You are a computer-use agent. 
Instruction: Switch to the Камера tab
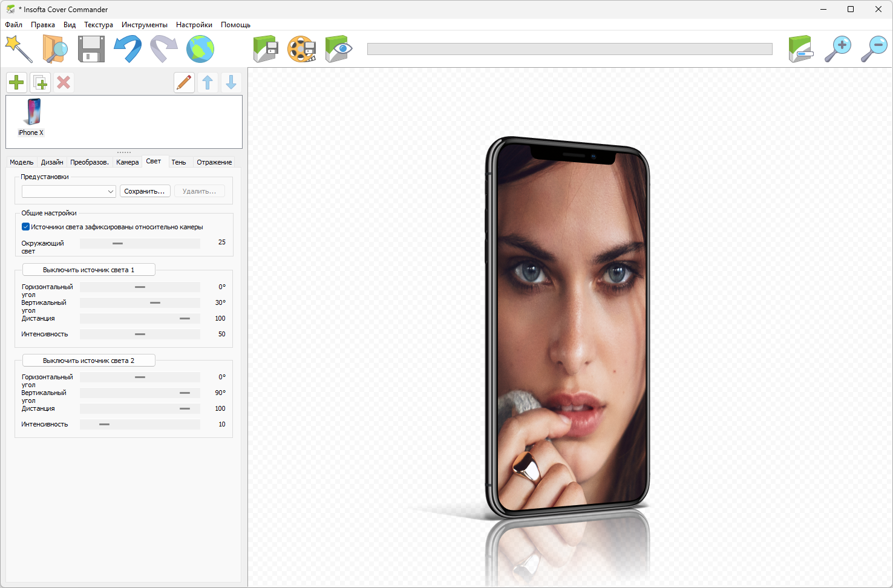(x=128, y=162)
